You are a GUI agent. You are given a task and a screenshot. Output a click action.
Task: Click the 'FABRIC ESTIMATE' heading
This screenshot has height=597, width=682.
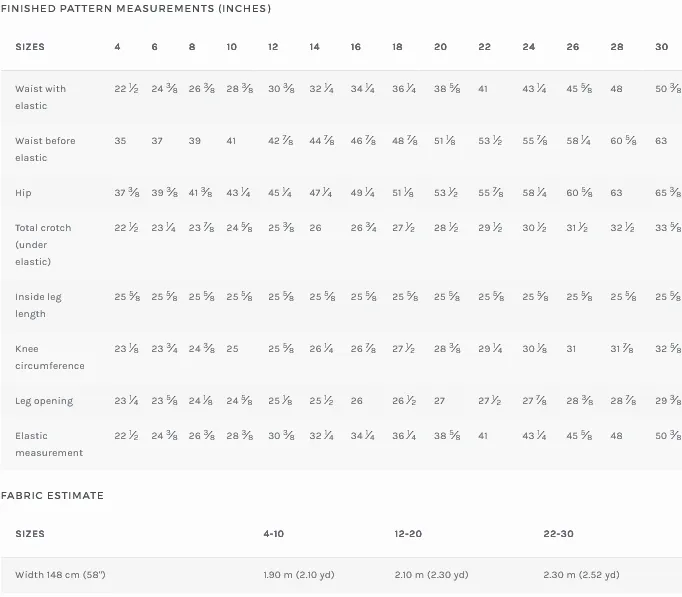(52, 495)
